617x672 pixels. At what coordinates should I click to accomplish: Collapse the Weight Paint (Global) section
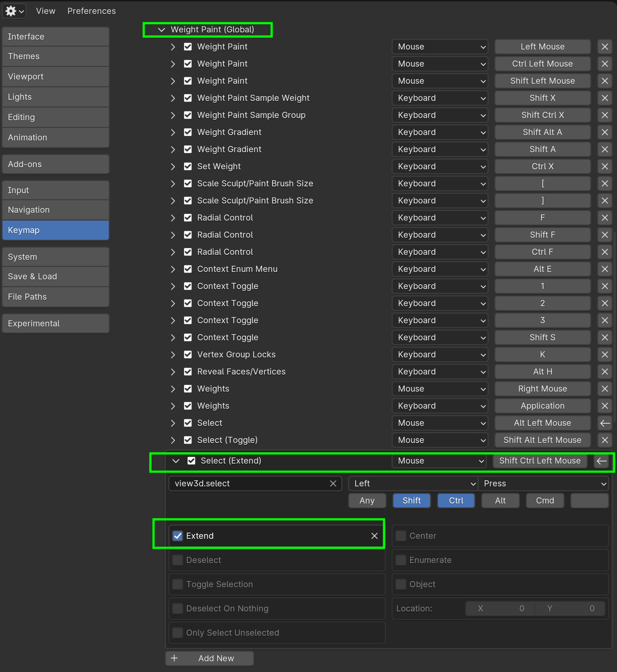161,30
